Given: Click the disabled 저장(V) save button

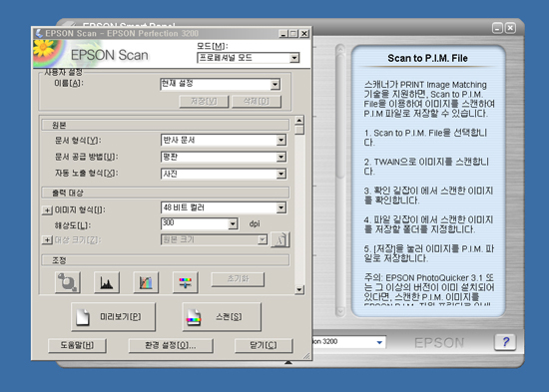Looking at the screenshot, I should coord(204,102).
